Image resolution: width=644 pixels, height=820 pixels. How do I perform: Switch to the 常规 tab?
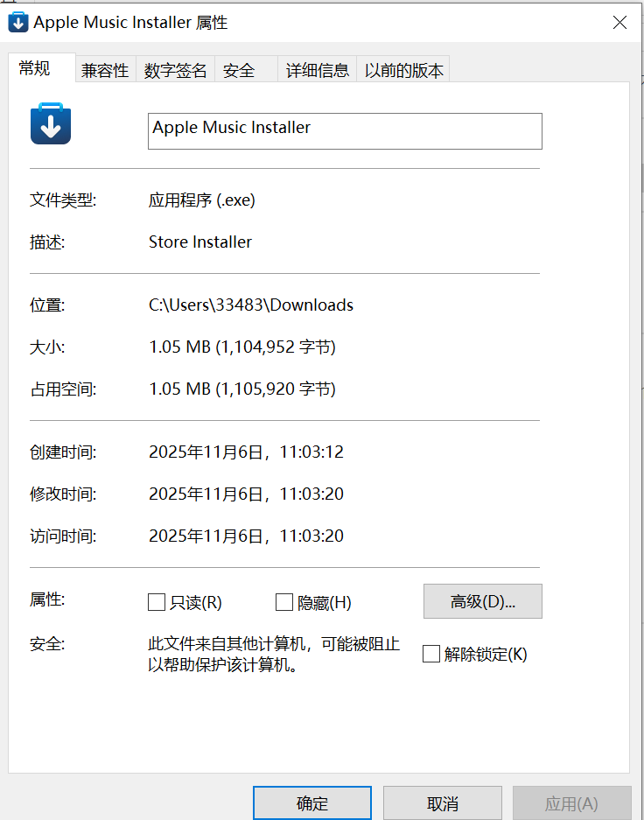(x=35, y=69)
